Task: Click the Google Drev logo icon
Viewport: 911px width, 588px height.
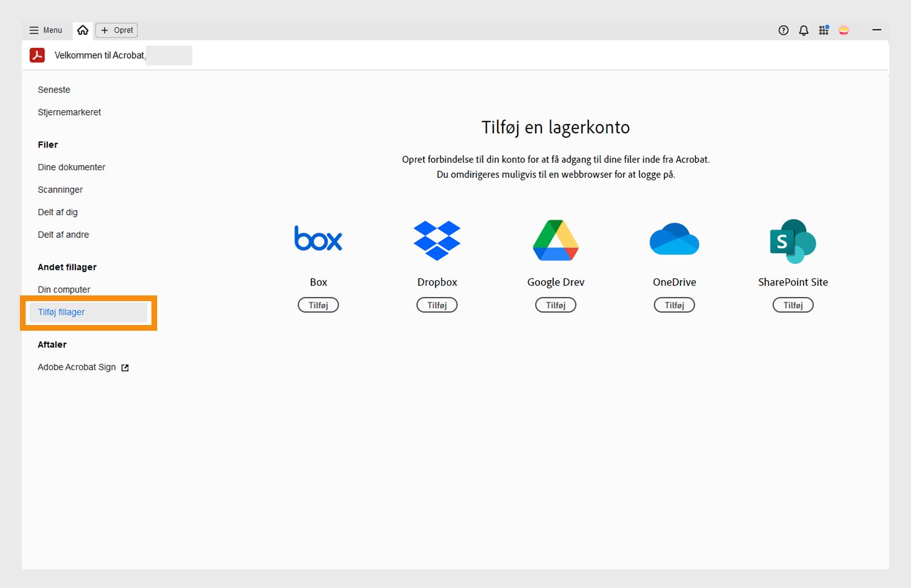Action: point(555,240)
